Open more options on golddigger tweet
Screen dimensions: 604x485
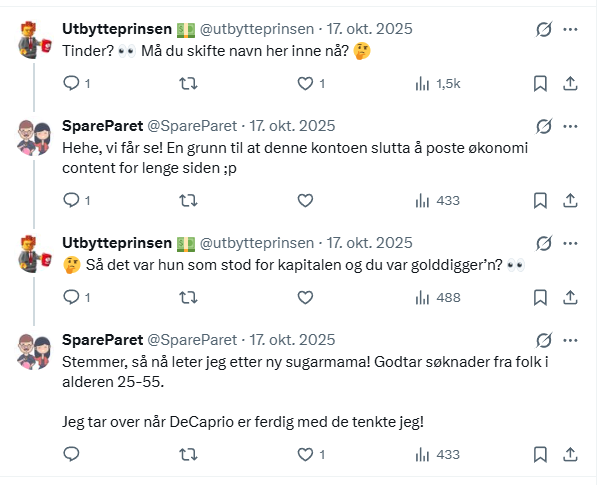570,242
